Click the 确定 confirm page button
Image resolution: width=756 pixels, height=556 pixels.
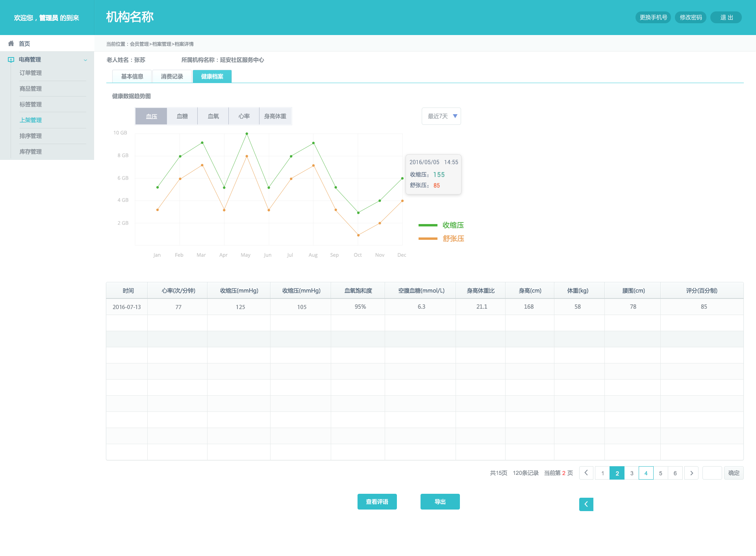tap(734, 473)
